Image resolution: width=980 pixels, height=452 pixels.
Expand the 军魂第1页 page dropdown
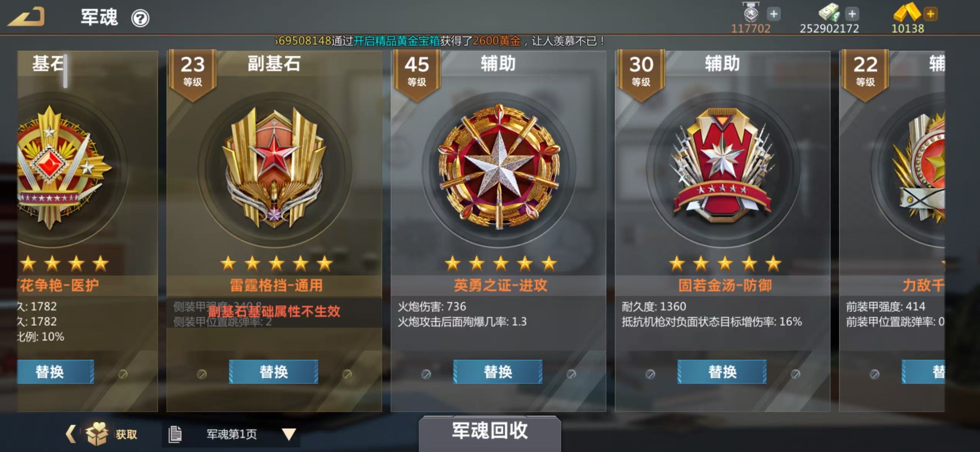[x=289, y=434]
